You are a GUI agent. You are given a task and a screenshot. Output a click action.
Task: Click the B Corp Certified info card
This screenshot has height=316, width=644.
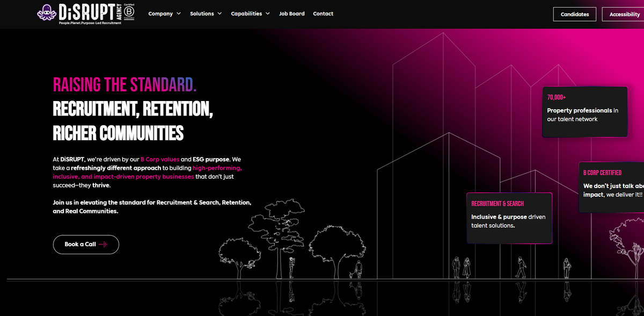(612, 185)
